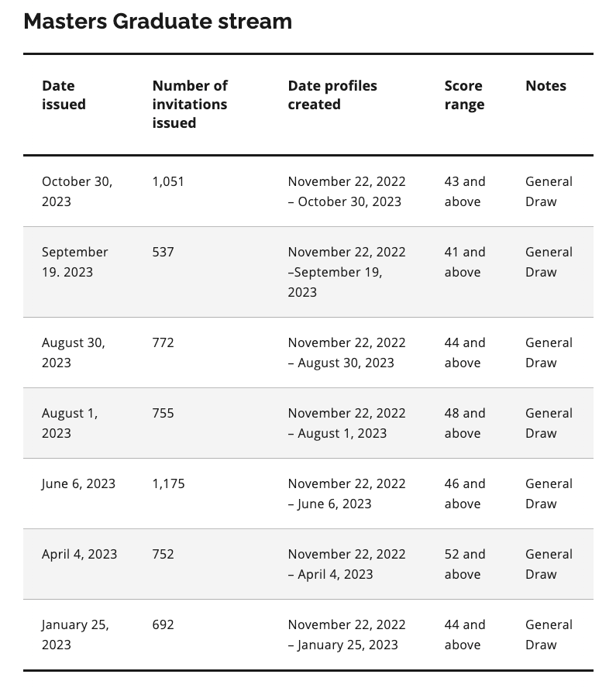Click General Draw note in January 25 row
616x688 pixels.
pos(549,635)
